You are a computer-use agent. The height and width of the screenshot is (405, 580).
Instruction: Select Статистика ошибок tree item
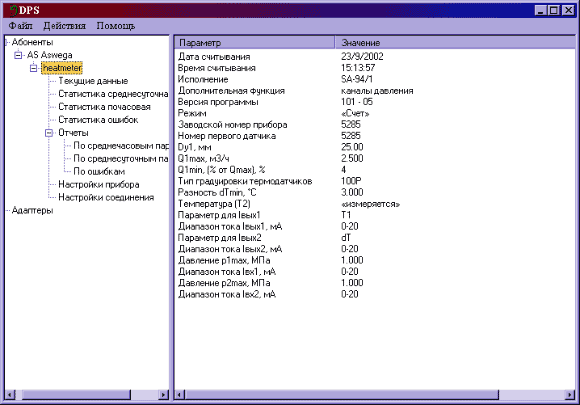pos(98,120)
